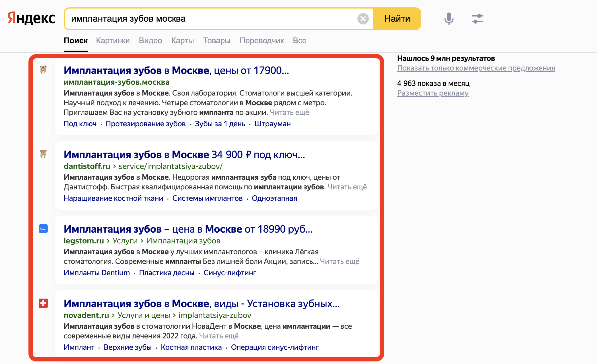Open the 'Штрауман' sitelink
Viewport: 597px width, 364px height.
(272, 124)
